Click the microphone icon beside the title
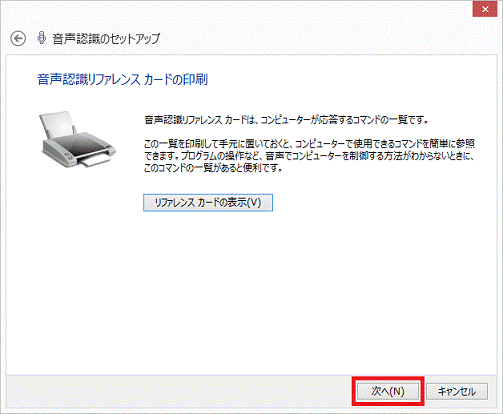Screen dimensions: 503x414 pyautogui.click(x=41, y=38)
